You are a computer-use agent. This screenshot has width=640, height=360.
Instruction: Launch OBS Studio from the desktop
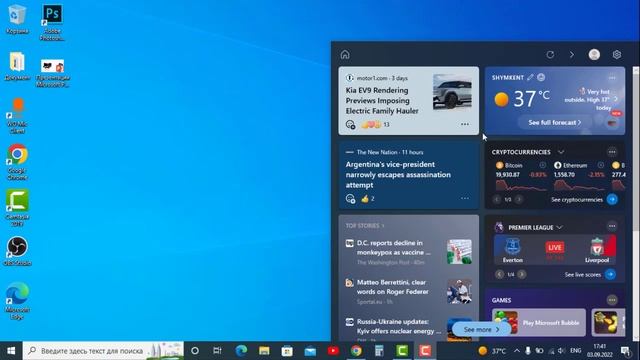pyautogui.click(x=17, y=251)
